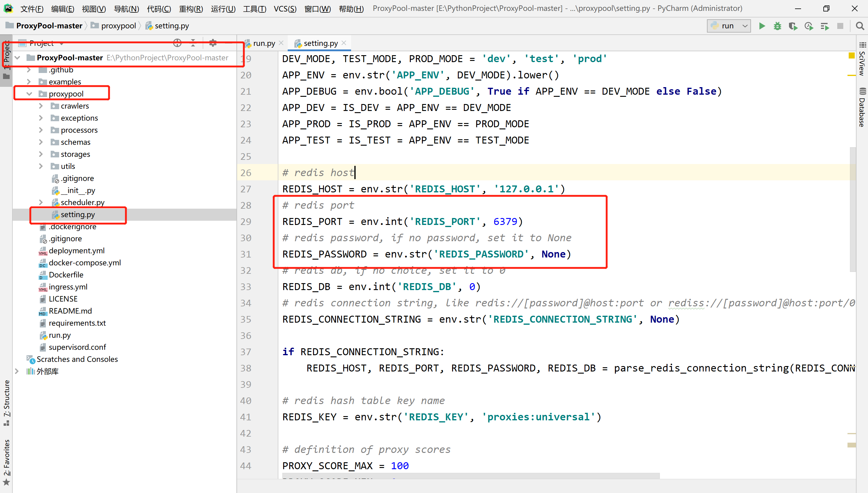
Task: Open the Structure tool window
Action: 6,403
